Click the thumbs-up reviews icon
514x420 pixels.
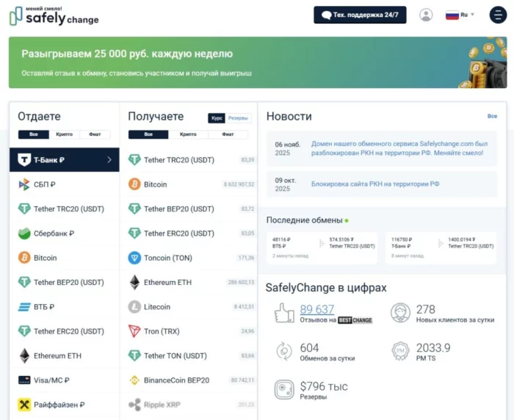click(x=284, y=313)
